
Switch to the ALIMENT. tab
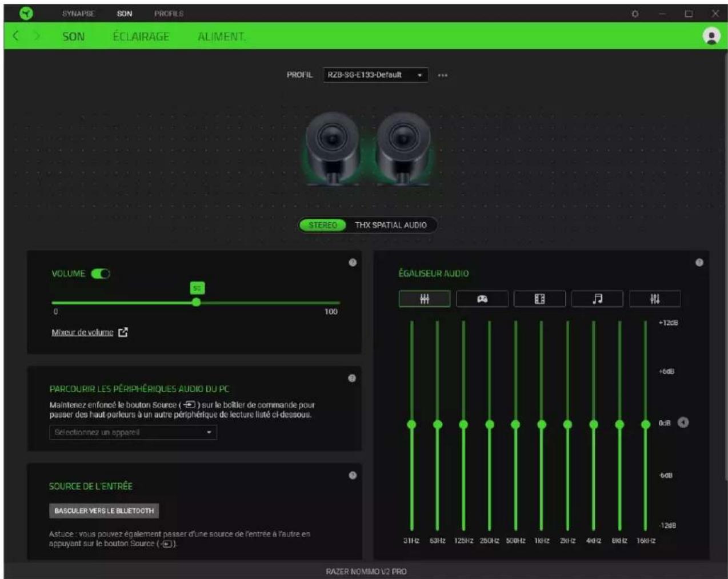click(x=222, y=37)
